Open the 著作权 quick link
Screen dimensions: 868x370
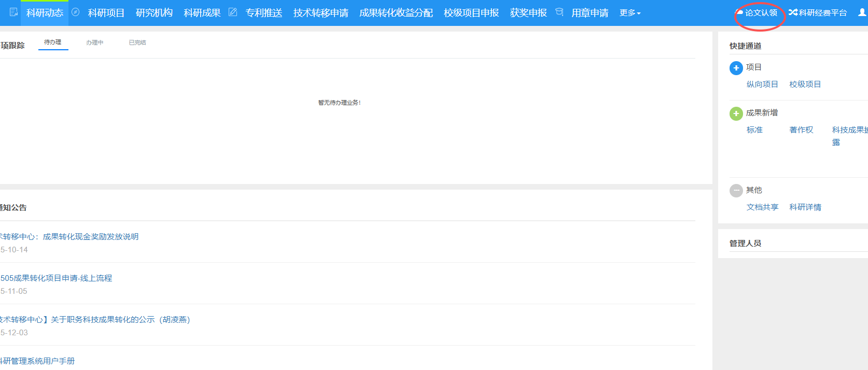tap(801, 130)
